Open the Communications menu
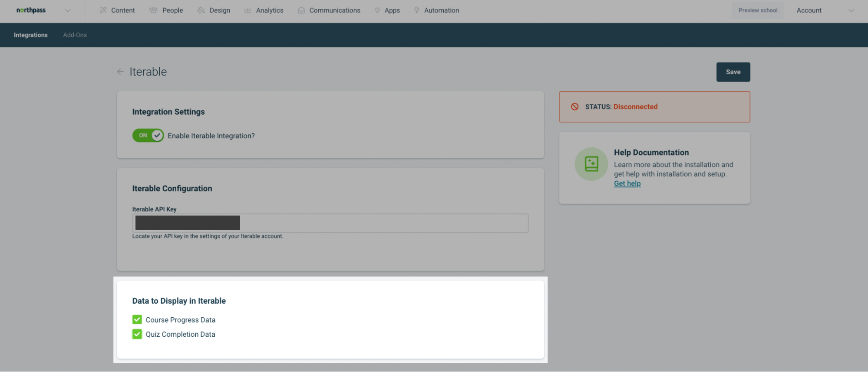The width and height of the screenshot is (868, 372). click(335, 10)
